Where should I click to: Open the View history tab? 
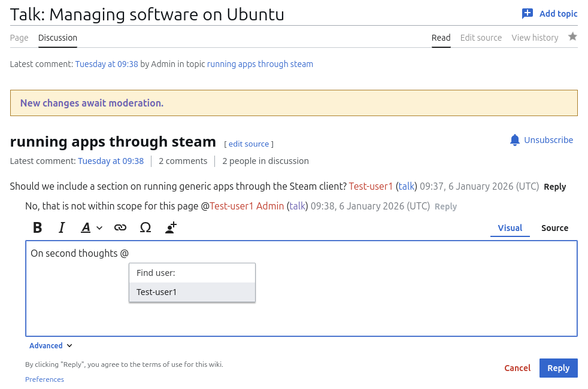point(535,38)
